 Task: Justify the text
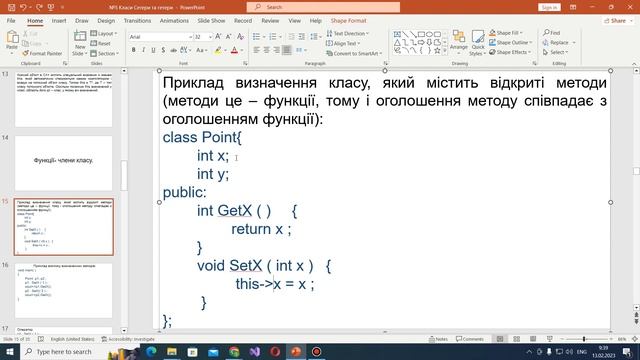tap(287, 50)
